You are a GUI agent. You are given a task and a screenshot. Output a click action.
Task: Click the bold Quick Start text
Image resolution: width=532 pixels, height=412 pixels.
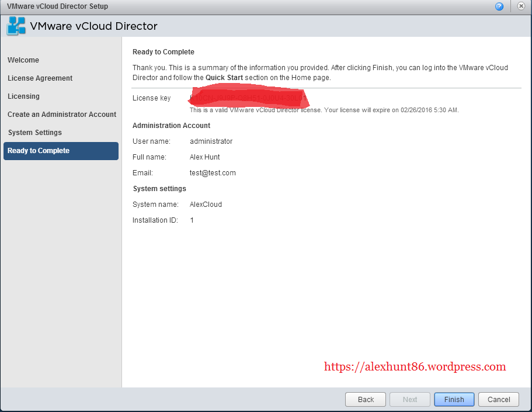point(224,78)
